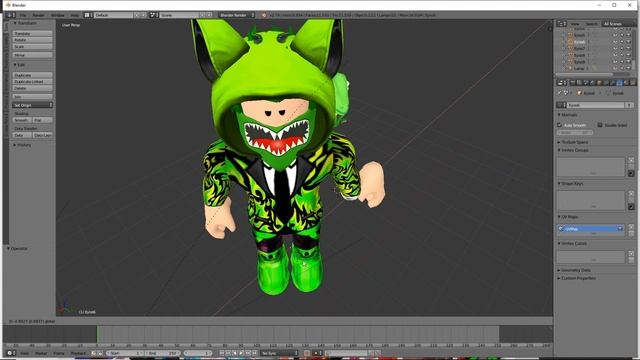
Task: Open the Texture properties tab
Action: pyautogui.click(x=633, y=83)
